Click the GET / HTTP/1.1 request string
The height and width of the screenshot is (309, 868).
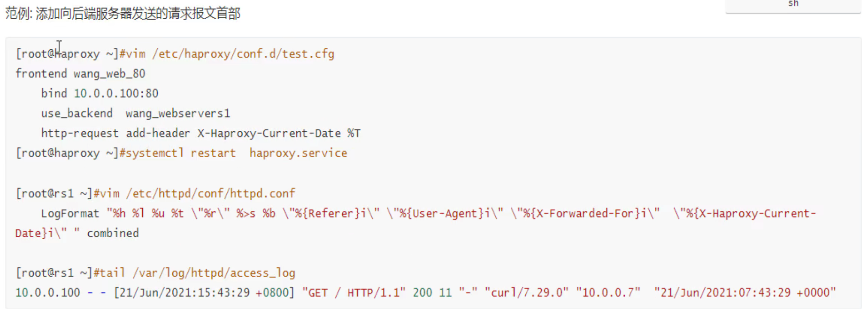click(x=354, y=293)
